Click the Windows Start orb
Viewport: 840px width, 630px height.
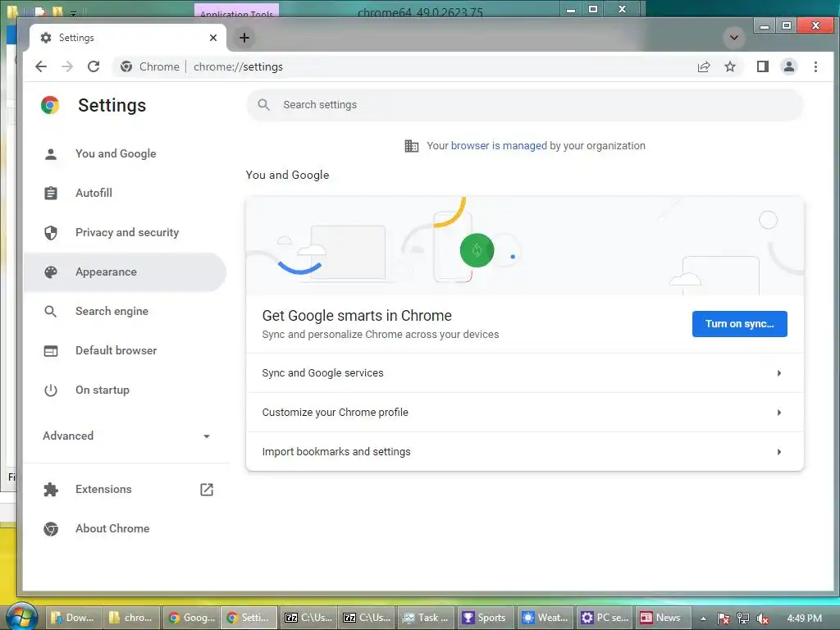click(21, 616)
